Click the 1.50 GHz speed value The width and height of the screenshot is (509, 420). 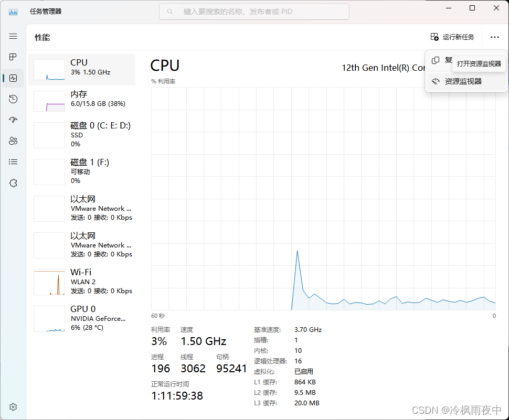pos(204,341)
